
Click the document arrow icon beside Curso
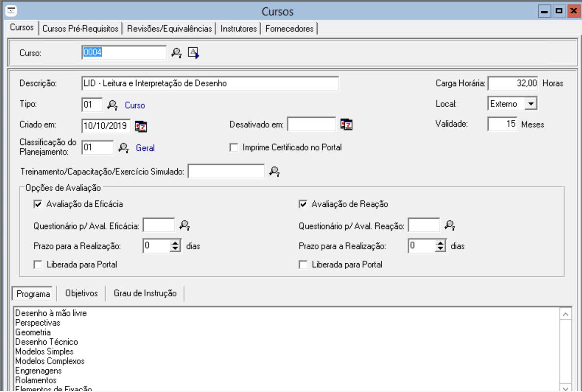coord(194,53)
